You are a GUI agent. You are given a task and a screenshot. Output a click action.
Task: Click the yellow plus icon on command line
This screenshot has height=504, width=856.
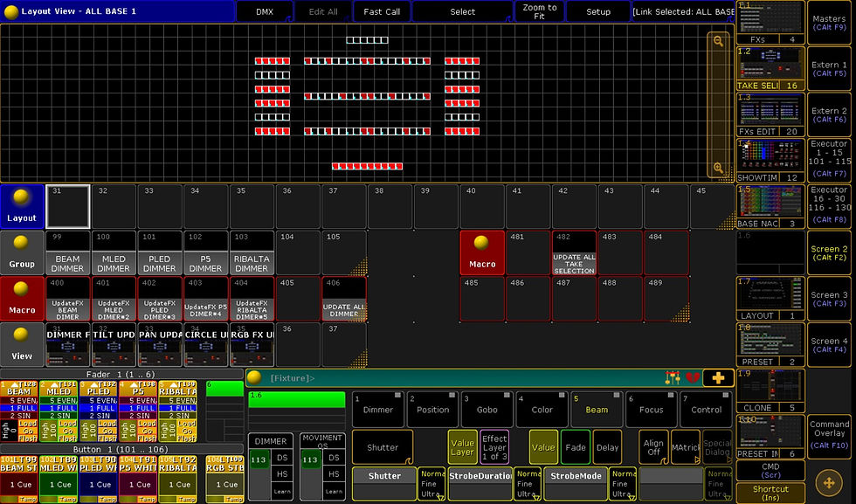pyautogui.click(x=718, y=378)
